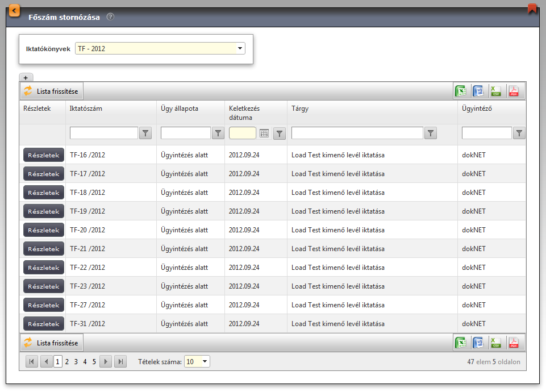Export to Excel from the top toolbar
The height and width of the screenshot is (392, 546).
click(x=461, y=91)
